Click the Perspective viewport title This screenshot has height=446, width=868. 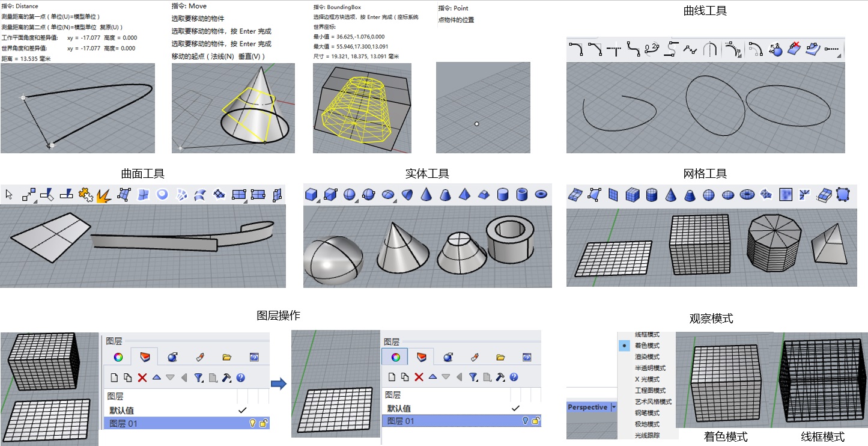tap(587, 408)
